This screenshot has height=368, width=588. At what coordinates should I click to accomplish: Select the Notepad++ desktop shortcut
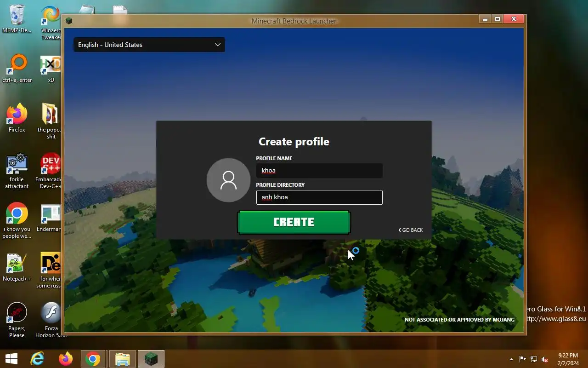click(x=17, y=267)
